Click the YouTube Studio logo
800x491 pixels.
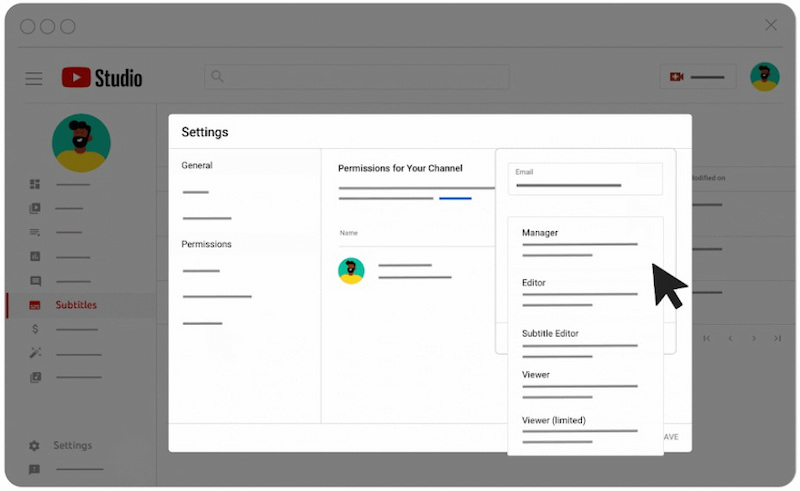[x=102, y=78]
